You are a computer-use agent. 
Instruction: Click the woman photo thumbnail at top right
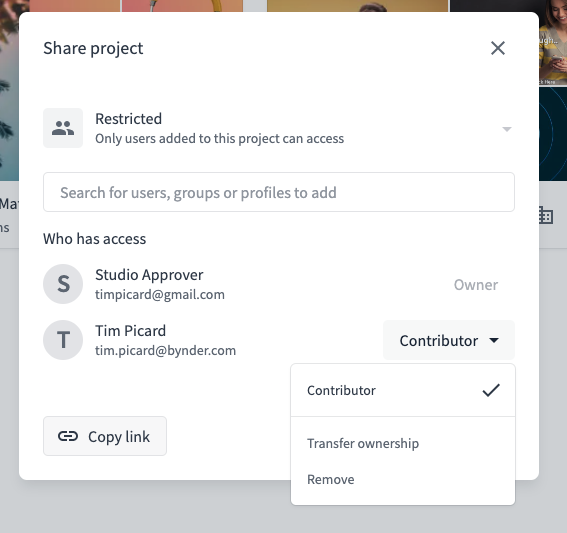(x=553, y=42)
